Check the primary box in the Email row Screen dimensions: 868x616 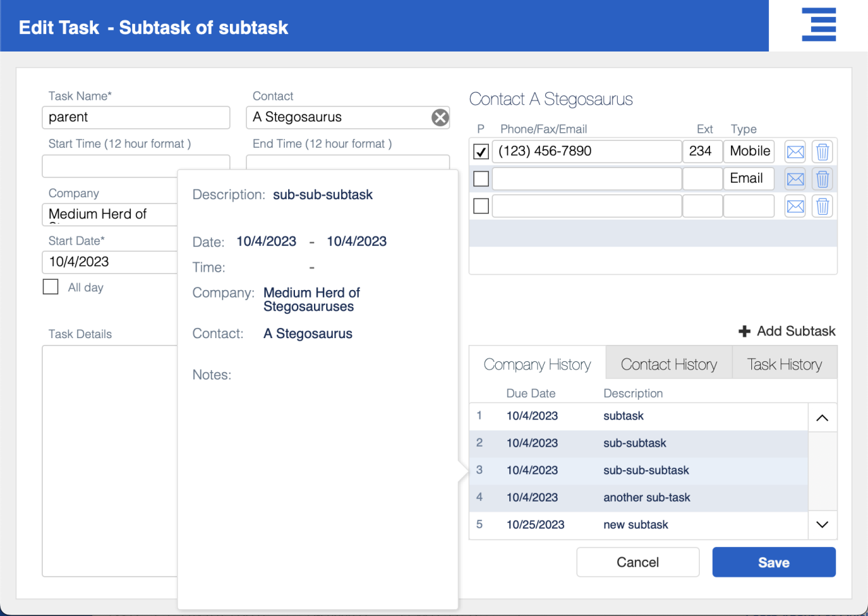[481, 179]
